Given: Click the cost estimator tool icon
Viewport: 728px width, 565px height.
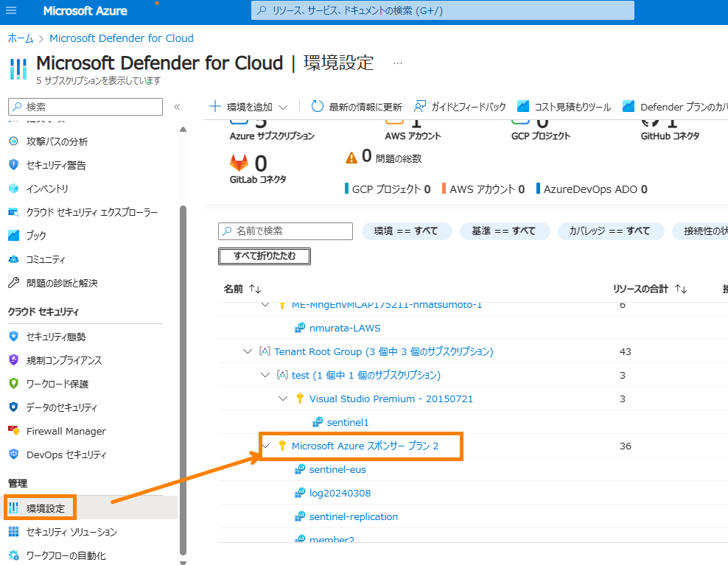Looking at the screenshot, I should click(522, 106).
